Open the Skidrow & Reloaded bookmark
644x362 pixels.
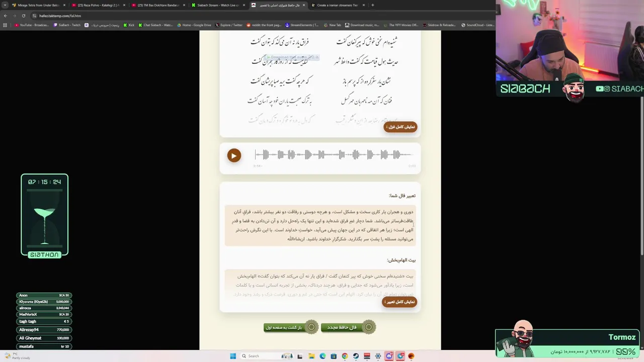point(439,25)
